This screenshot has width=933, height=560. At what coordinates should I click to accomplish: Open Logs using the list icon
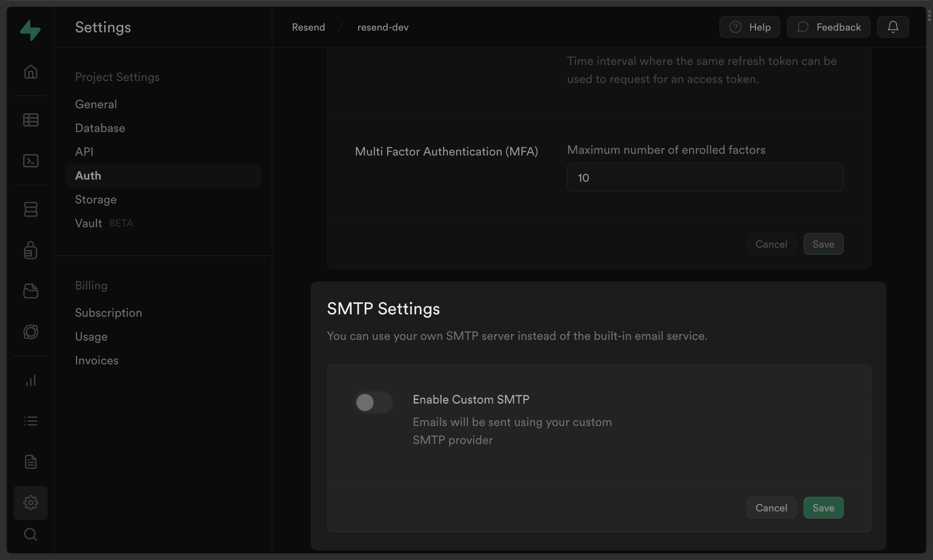[31, 422]
